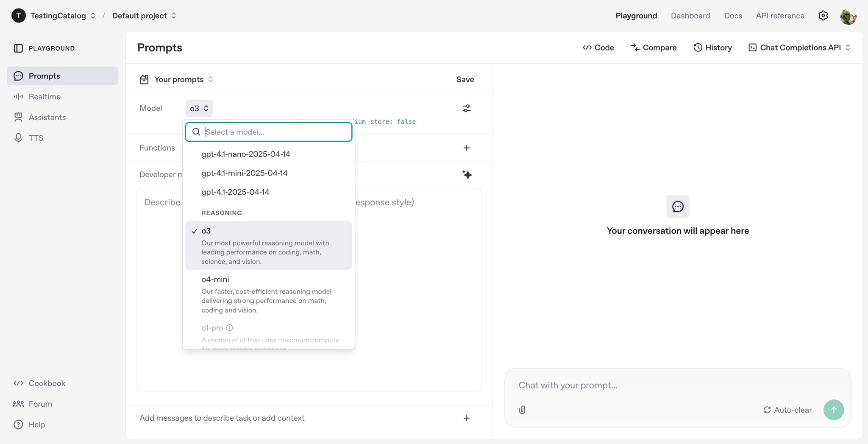Open the Forum link
The image size is (868, 444).
pos(33,404)
